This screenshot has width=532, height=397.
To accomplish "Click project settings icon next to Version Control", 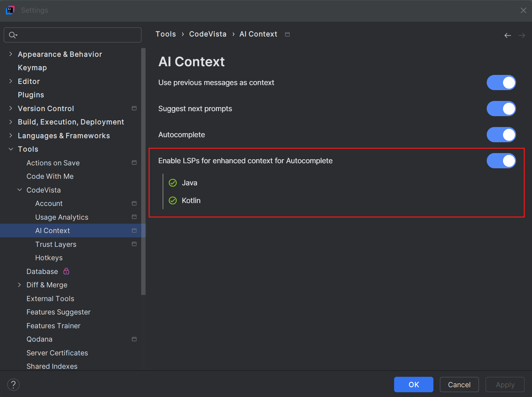I will click(x=134, y=108).
